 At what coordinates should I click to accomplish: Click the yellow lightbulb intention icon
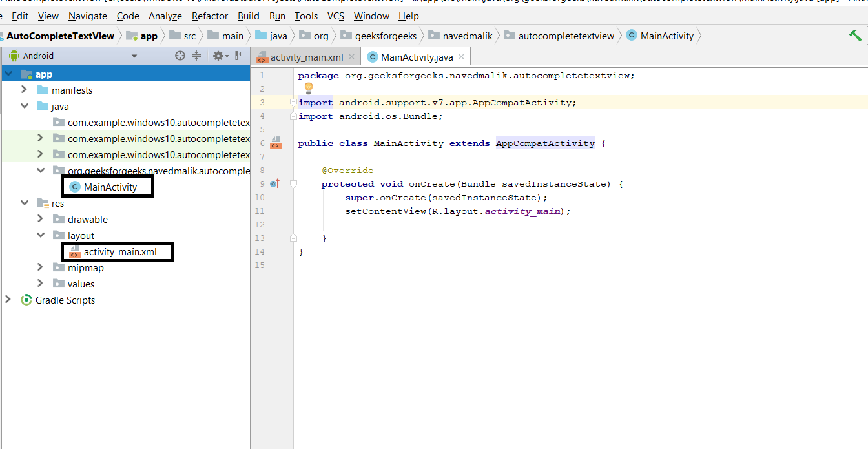click(x=308, y=89)
